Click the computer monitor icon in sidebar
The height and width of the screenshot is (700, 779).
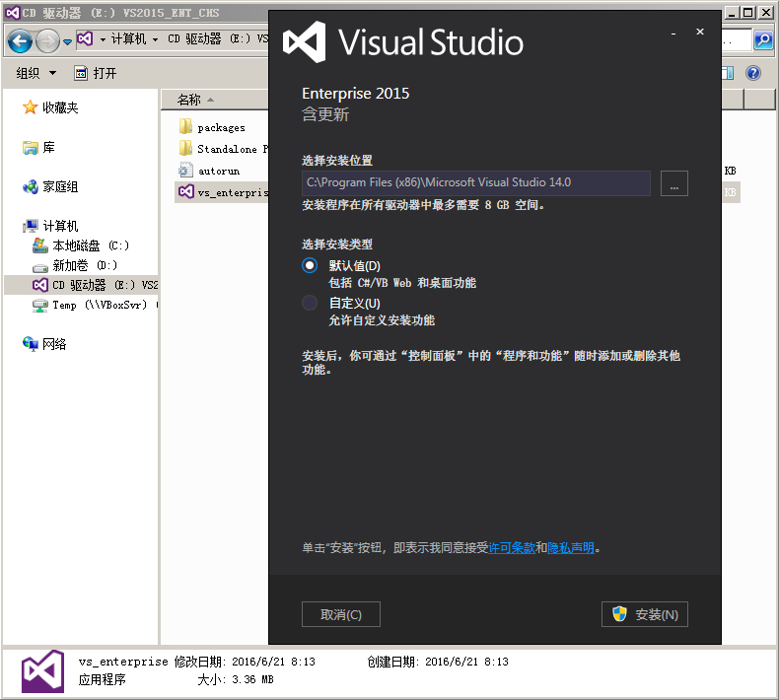(x=31, y=226)
